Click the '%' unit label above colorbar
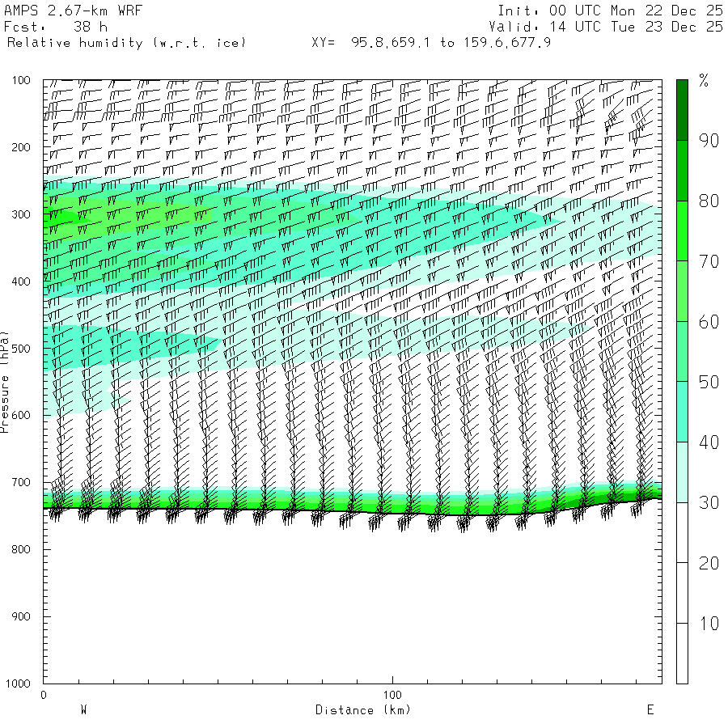Screen dimensions: 728x728 pos(704,81)
